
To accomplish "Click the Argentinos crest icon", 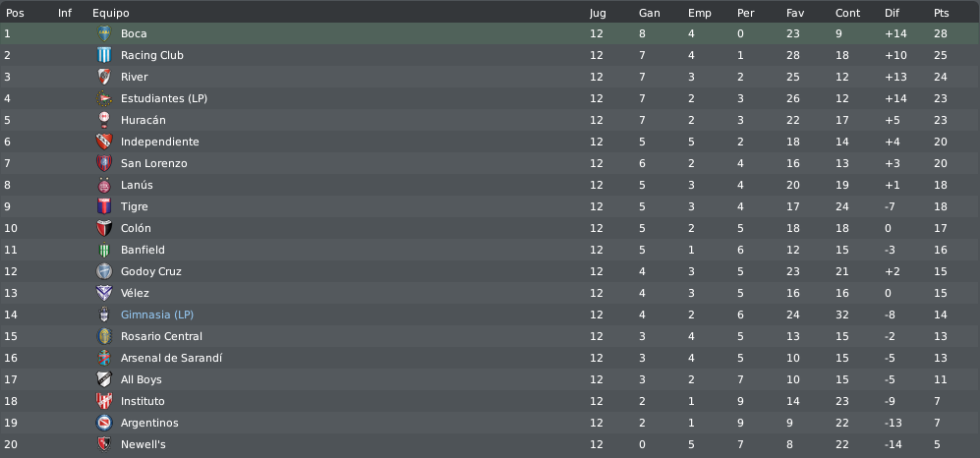I will [104, 423].
